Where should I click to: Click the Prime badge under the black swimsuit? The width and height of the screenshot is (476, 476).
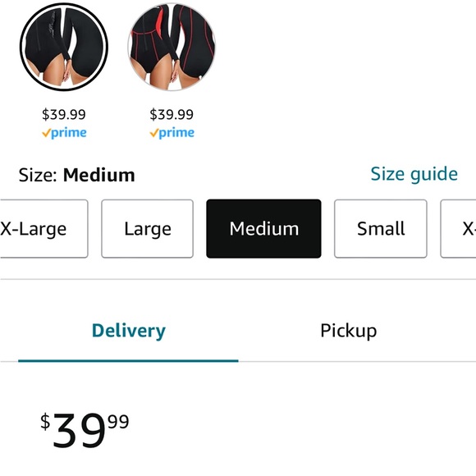[x=64, y=133]
